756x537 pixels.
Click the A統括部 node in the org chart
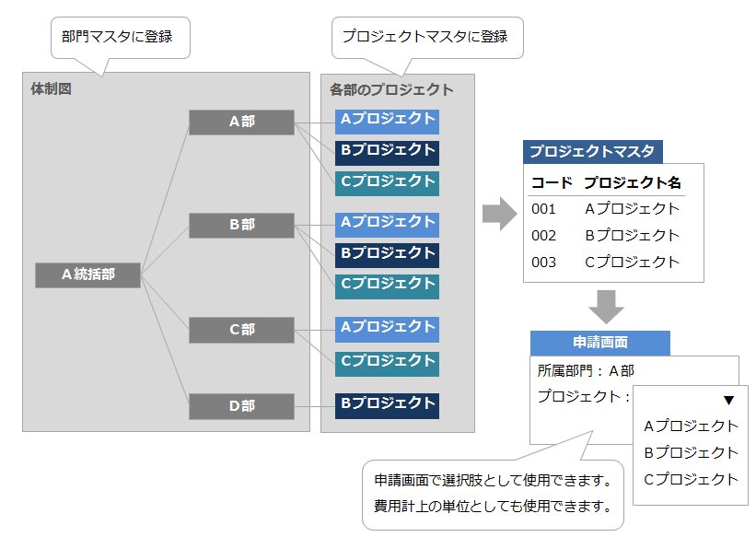point(87,274)
